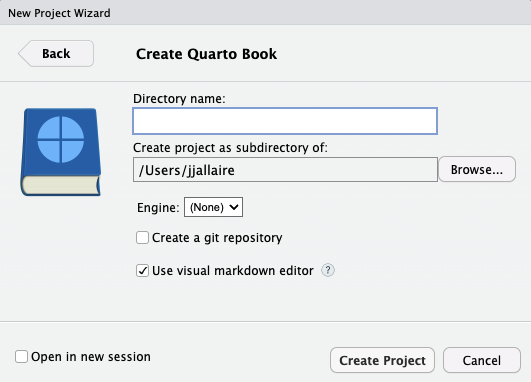The width and height of the screenshot is (531, 382).
Task: Click the /Users/jjallaire path field
Action: (x=285, y=170)
